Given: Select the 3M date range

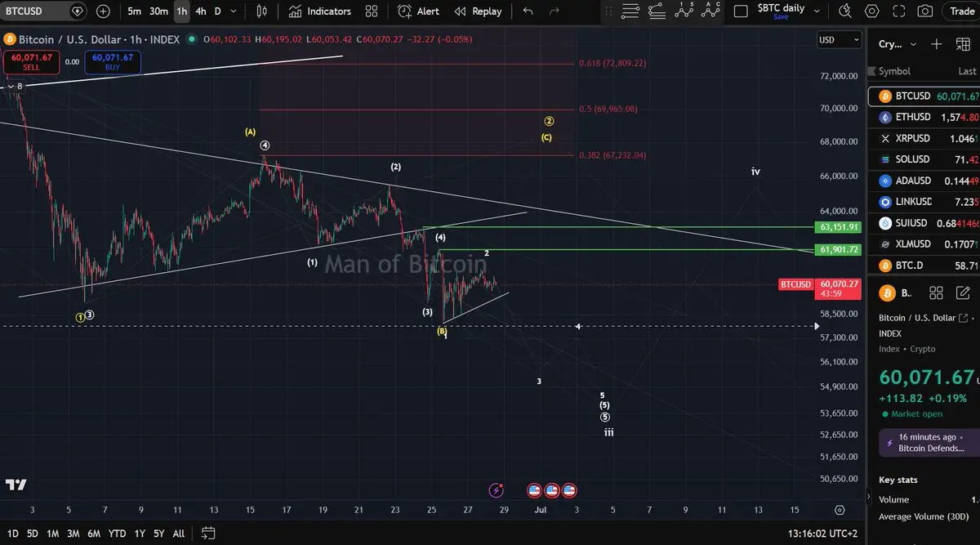Looking at the screenshot, I should point(73,534).
